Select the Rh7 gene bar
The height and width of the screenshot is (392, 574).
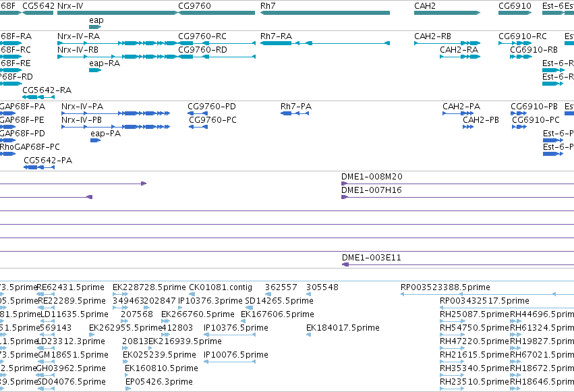[325, 13]
